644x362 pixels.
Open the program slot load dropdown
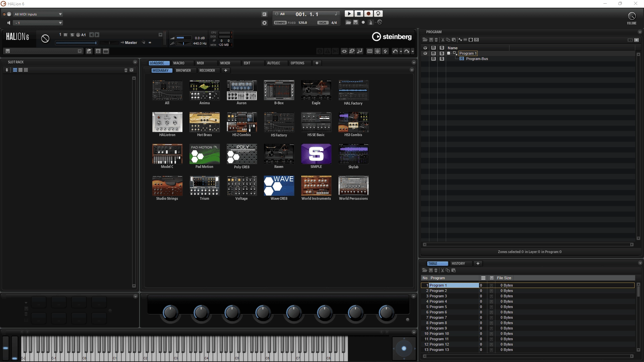pyautogui.click(x=160, y=35)
